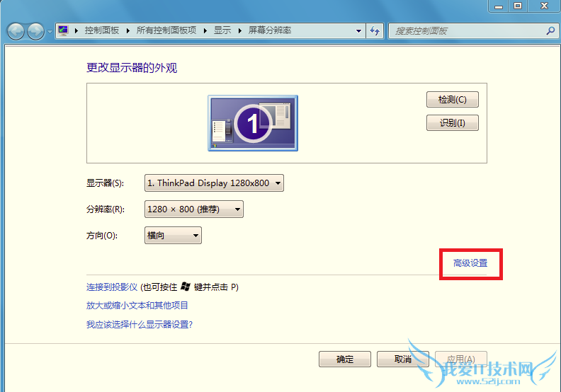This screenshot has width=561, height=392.
Task: Go back using the Back arrow button
Action: tap(16, 31)
